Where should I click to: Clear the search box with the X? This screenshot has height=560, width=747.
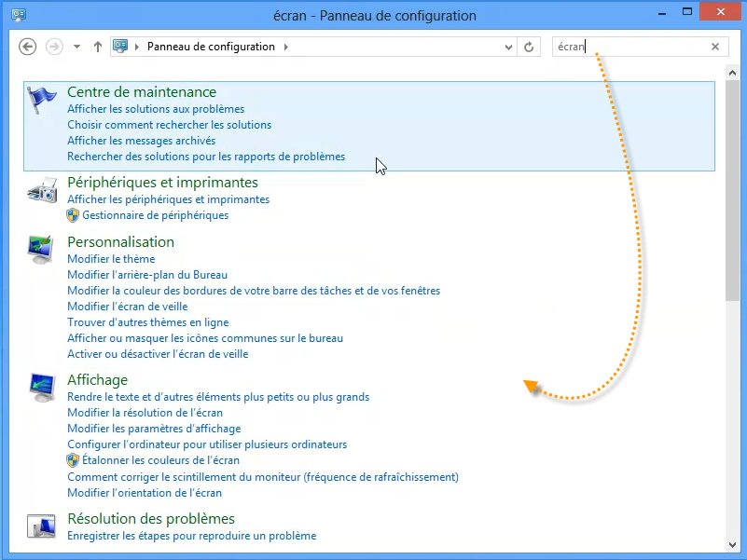(x=715, y=47)
